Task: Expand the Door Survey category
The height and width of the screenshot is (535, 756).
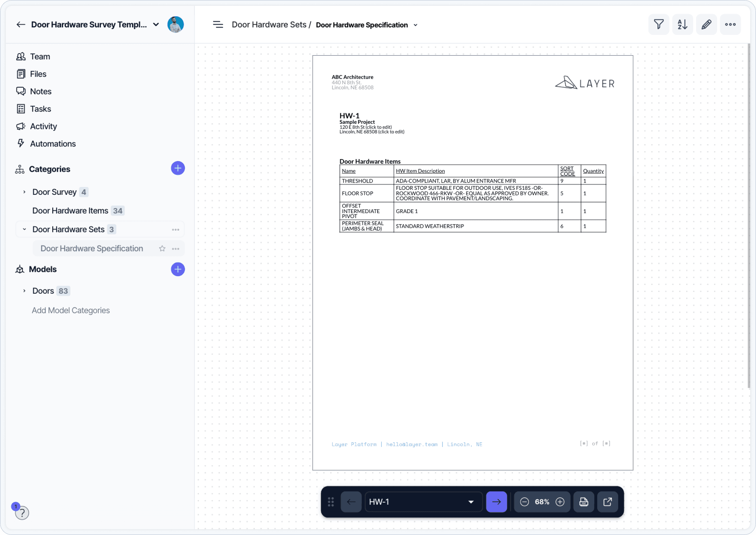Action: tap(24, 192)
